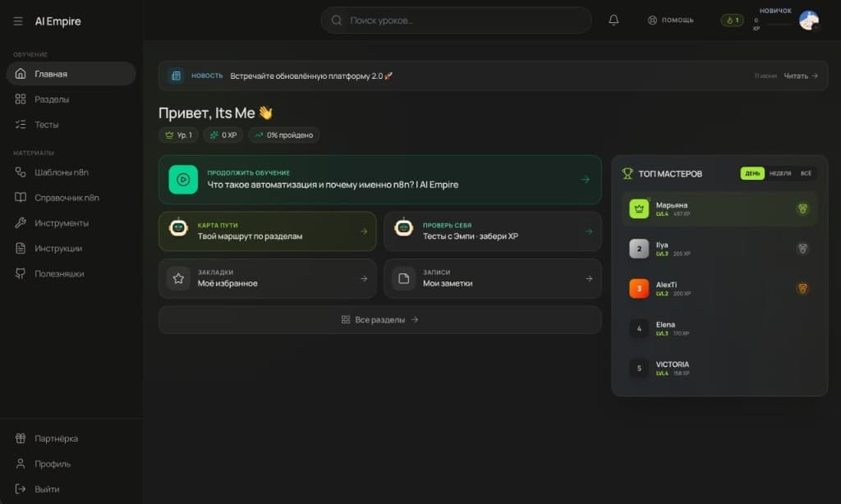Switch the leaderboard to Неделя
Image resolution: width=841 pixels, height=504 pixels.
(x=780, y=173)
